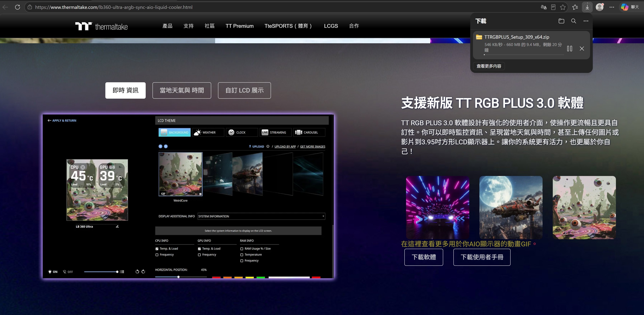Open Copilot chat button

click(x=630, y=7)
